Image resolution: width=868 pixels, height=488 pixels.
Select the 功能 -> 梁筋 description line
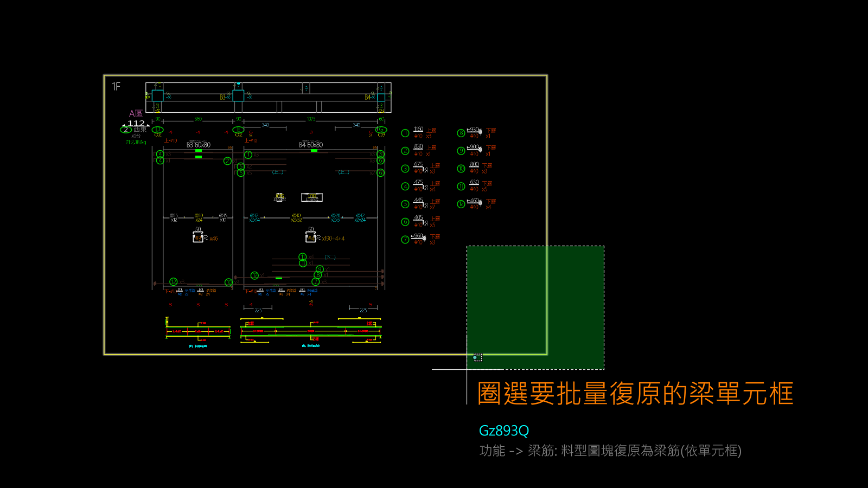click(610, 451)
